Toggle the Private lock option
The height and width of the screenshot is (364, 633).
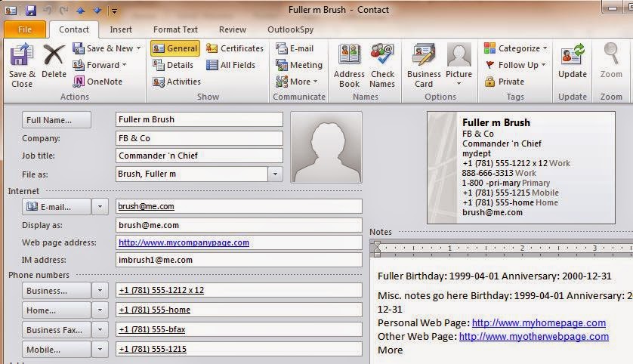[505, 82]
